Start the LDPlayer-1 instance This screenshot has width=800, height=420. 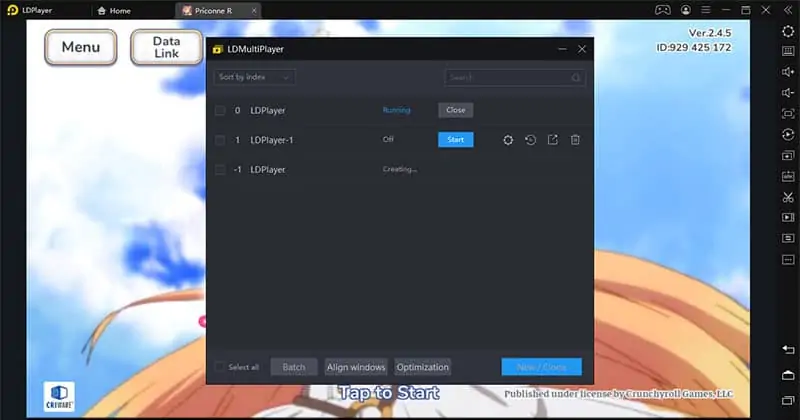456,140
